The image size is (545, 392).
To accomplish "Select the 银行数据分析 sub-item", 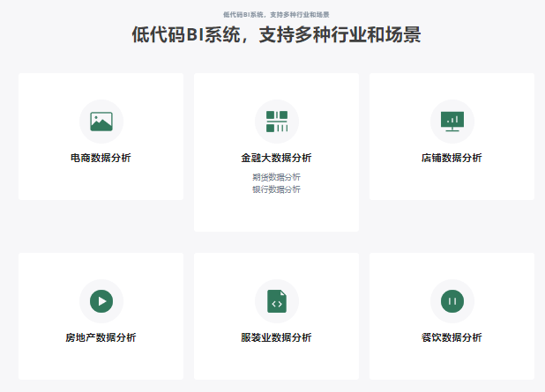I will (276, 189).
